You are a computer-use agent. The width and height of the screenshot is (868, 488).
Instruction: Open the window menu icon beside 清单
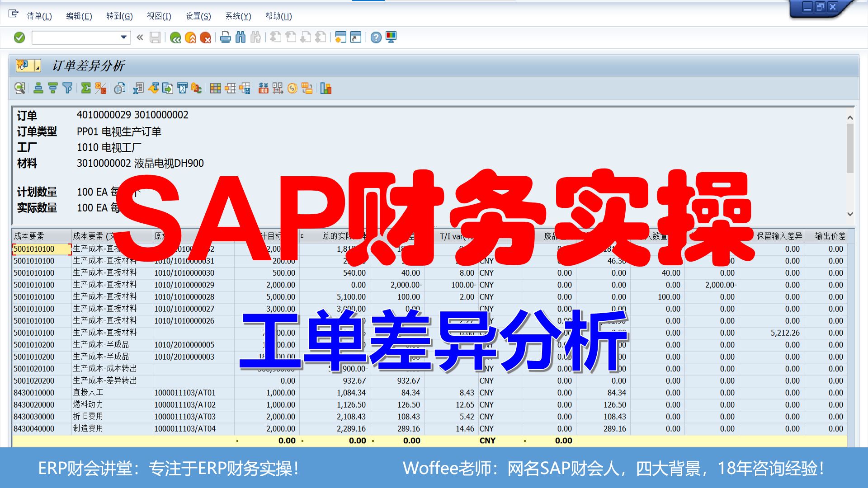pyautogui.click(x=14, y=14)
